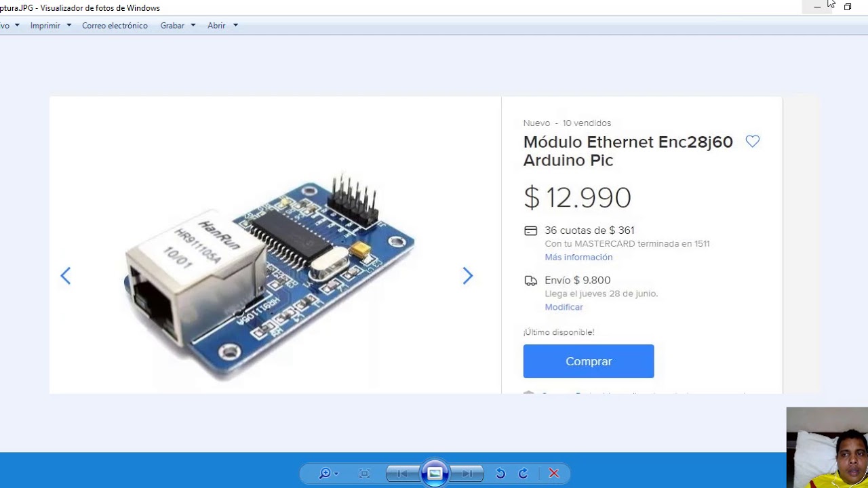Add product to favorites with heart icon
868x488 pixels.
(x=753, y=141)
